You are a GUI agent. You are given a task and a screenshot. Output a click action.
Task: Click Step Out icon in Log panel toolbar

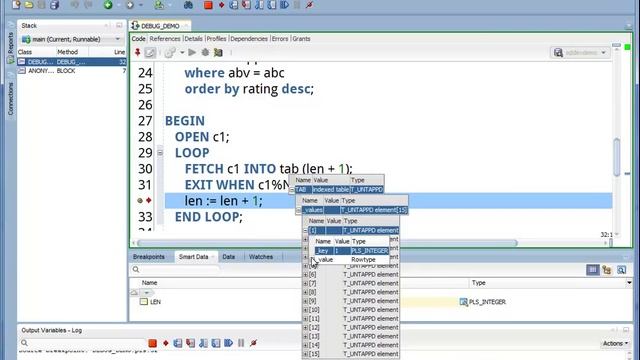(x=203, y=343)
